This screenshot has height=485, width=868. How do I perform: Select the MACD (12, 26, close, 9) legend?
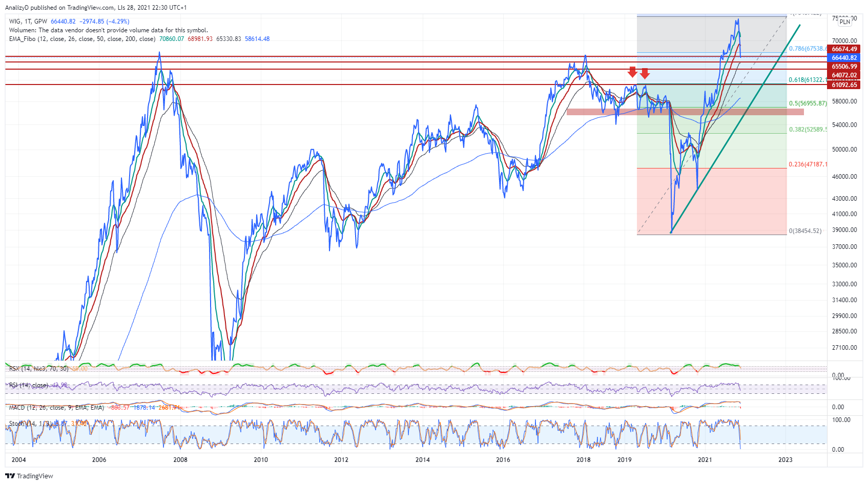click(56, 408)
